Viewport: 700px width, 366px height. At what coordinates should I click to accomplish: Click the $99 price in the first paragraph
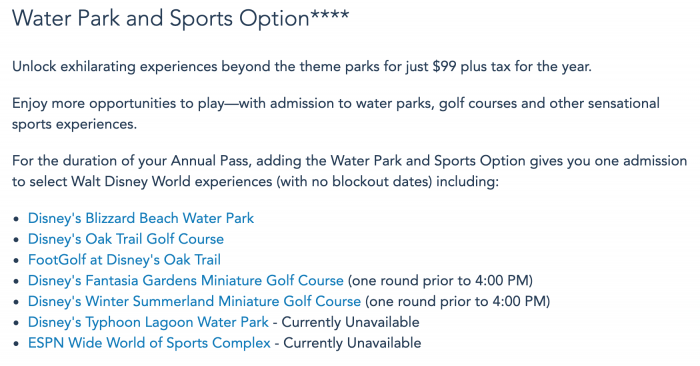444,67
